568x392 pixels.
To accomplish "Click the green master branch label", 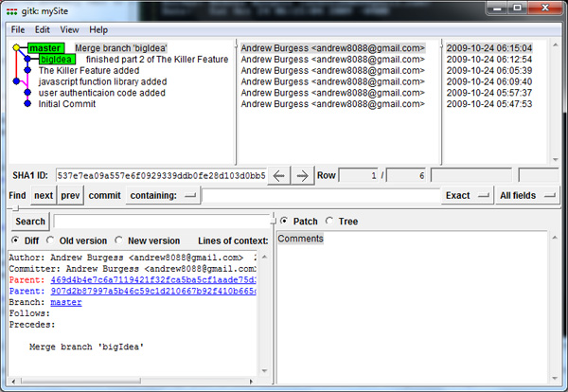I will [x=45, y=48].
